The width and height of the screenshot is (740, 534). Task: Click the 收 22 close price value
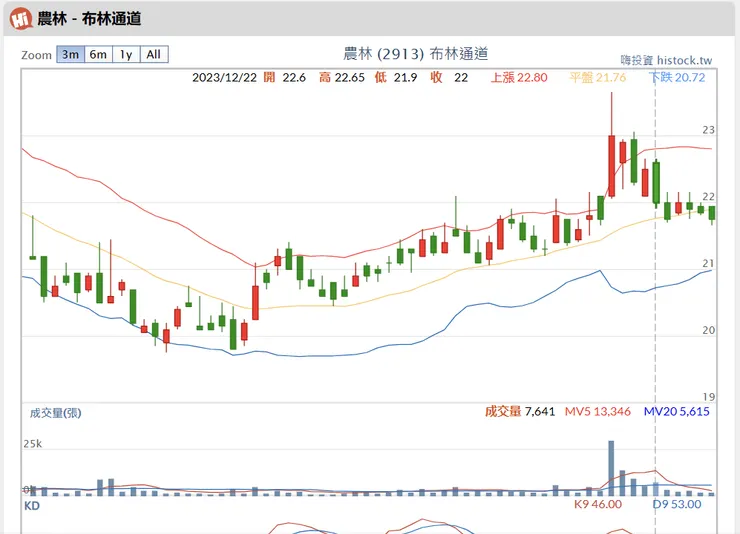click(449, 77)
